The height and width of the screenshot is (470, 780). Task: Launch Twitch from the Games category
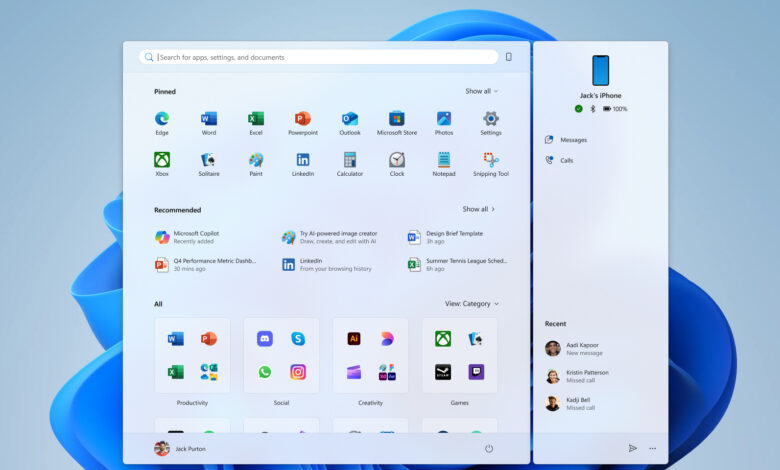pos(476,372)
